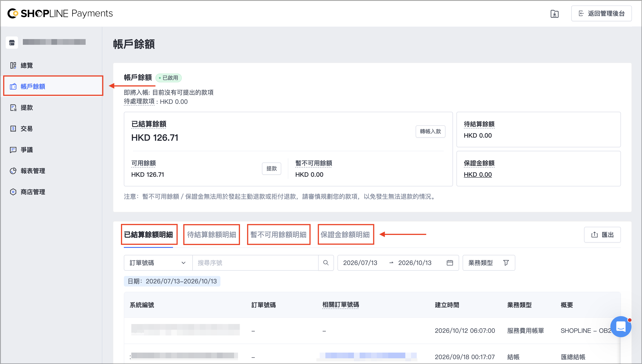Click the 總覽 dashboard icon
Screen dimensions: 642x364
pyautogui.click(x=13, y=65)
